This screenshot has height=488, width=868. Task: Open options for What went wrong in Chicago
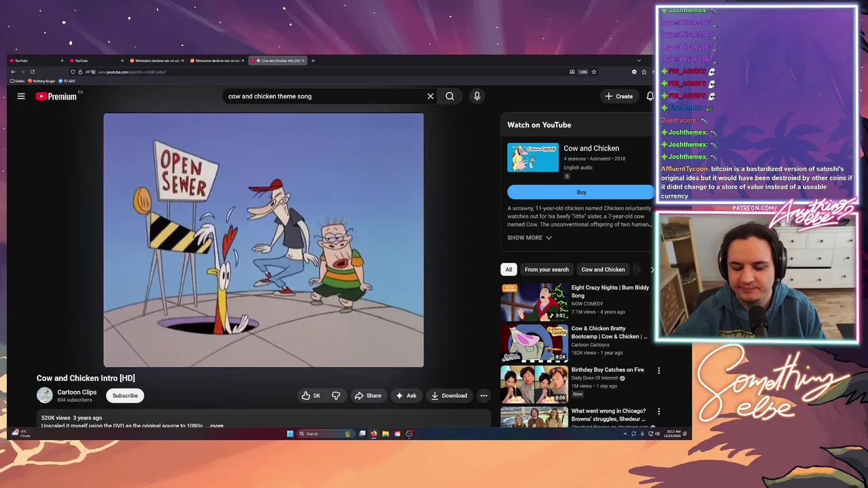[x=658, y=411]
